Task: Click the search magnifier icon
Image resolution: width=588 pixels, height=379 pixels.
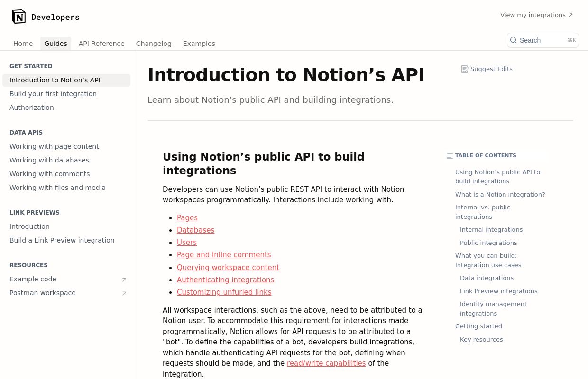Action: tap(514, 40)
